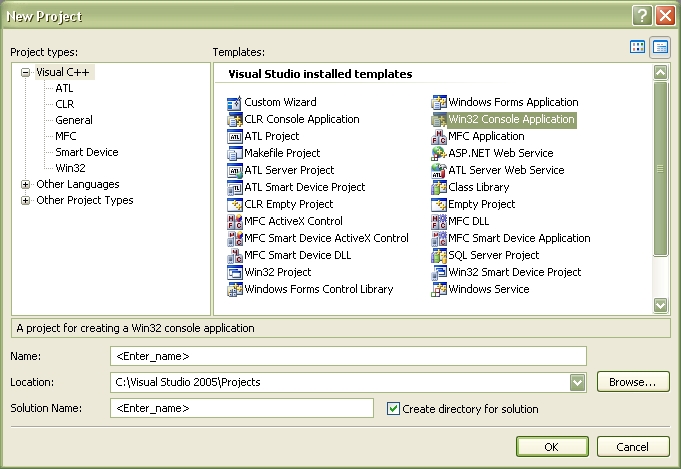Click the Name input field
The image size is (681, 469).
click(348, 356)
